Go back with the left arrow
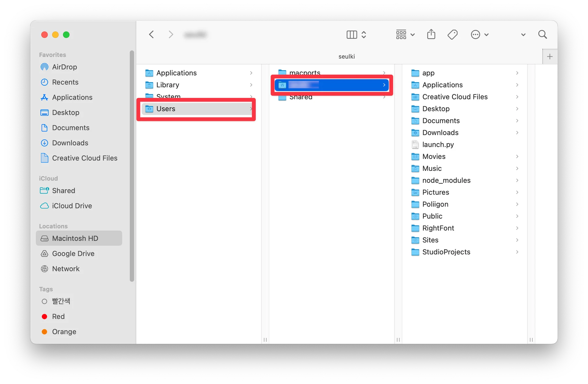This screenshot has width=588, height=384. point(152,35)
